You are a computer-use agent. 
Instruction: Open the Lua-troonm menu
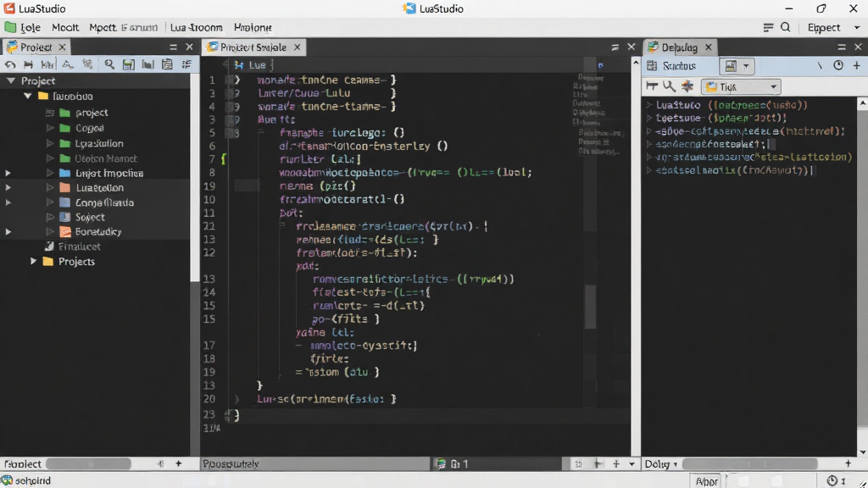(196, 27)
